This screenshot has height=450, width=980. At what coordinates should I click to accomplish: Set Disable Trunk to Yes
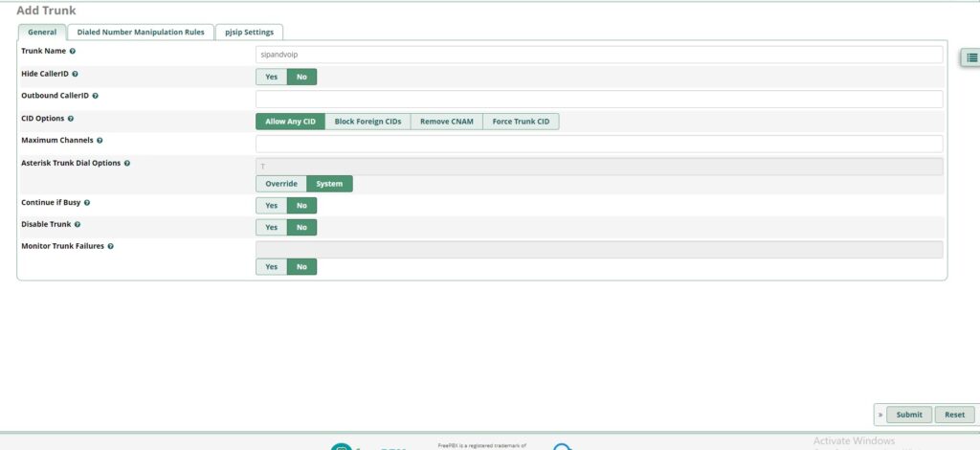click(x=271, y=227)
